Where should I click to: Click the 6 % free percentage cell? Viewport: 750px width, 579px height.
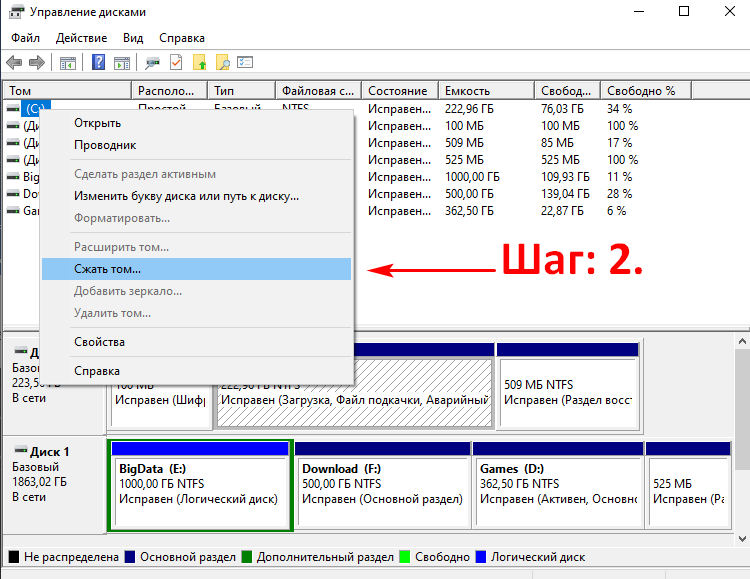click(x=617, y=211)
